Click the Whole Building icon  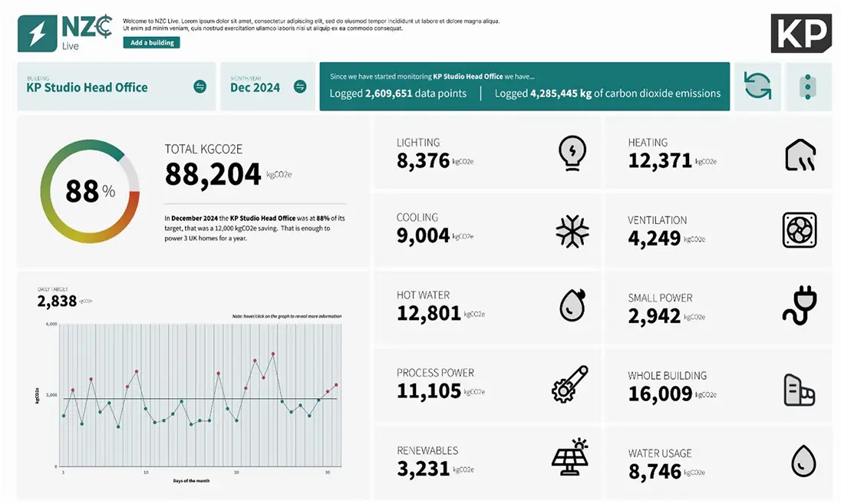point(799,390)
